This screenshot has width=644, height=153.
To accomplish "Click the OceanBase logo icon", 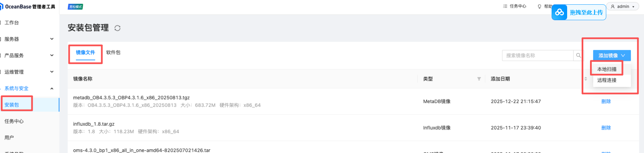I will point(2,6).
